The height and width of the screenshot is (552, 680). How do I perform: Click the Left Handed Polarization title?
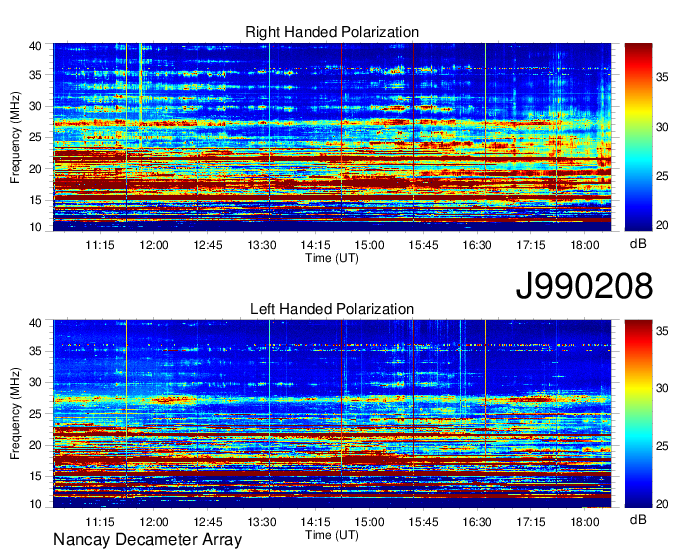coord(332,309)
